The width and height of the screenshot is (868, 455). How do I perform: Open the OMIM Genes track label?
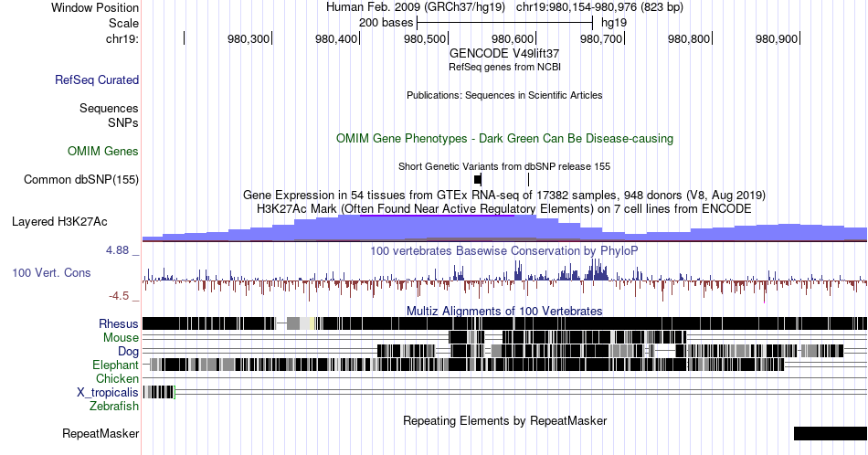click(x=103, y=151)
